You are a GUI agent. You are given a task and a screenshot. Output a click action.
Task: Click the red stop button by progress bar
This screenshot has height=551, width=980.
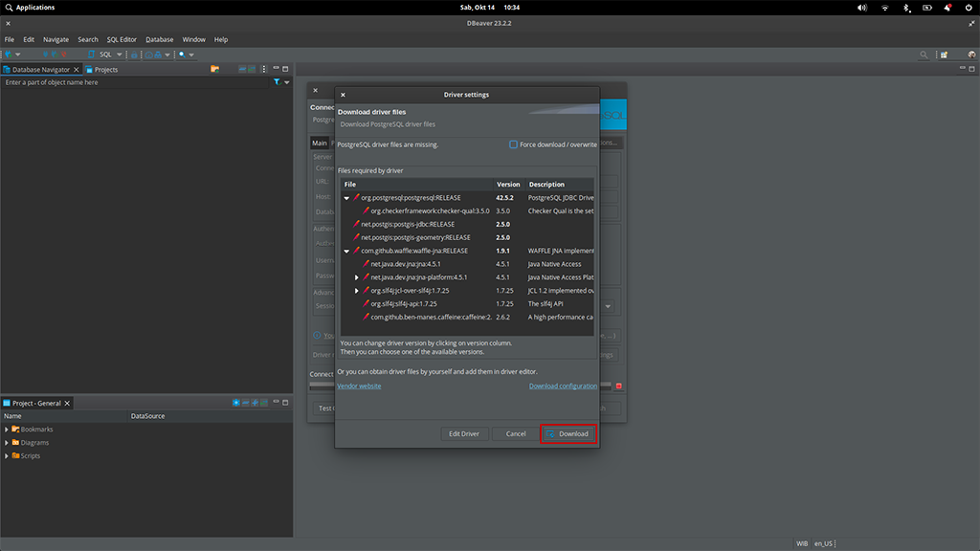click(x=618, y=386)
